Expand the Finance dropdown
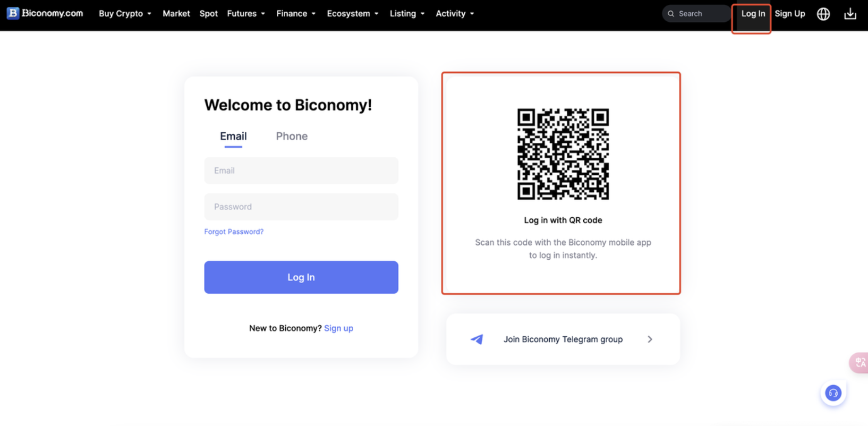Image resolution: width=868 pixels, height=426 pixels. point(295,14)
